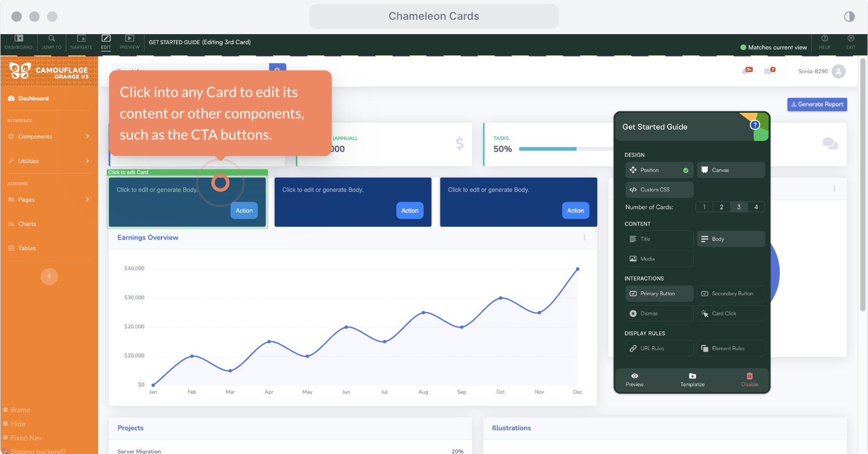Open the Help icon in the top bar
868x454 pixels.
click(x=824, y=42)
